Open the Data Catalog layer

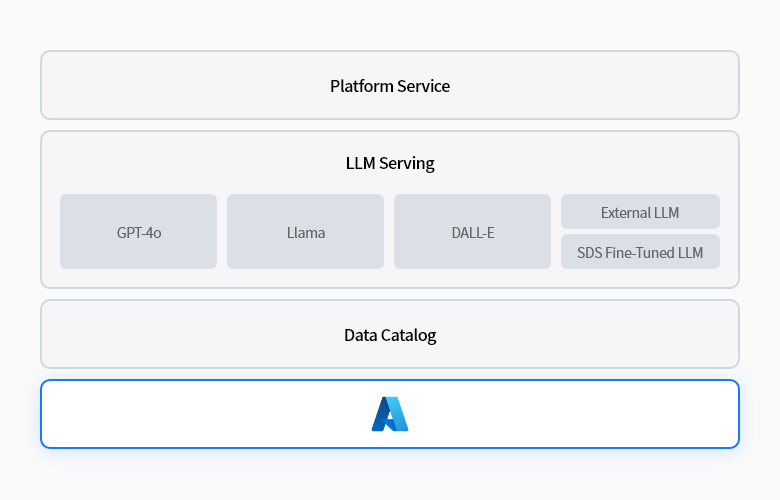pyautogui.click(x=390, y=334)
